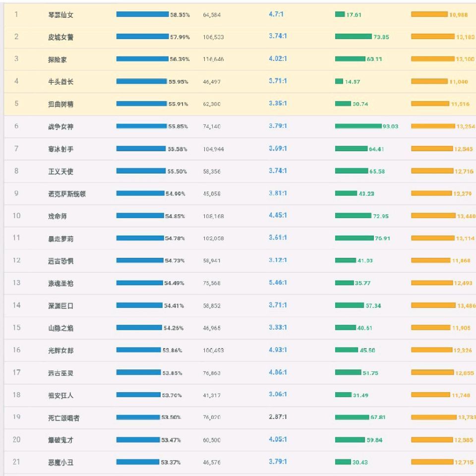This screenshot has height=476, width=476.
Task: Open 远古恐惧 champion entry
Action: 60,261
